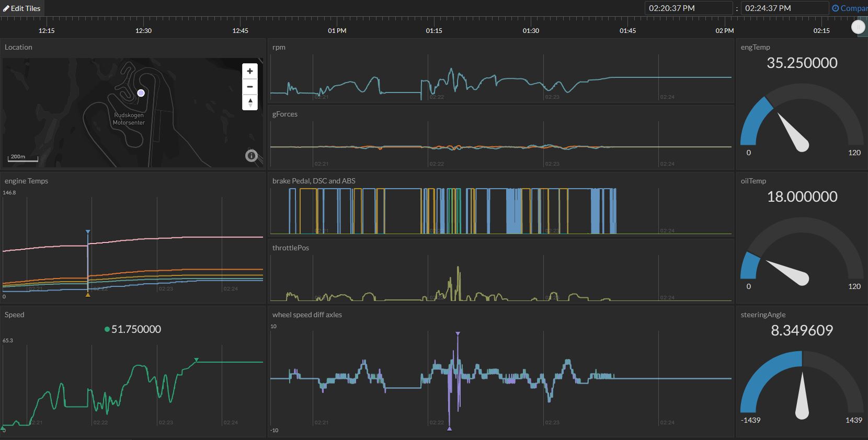Click the blue top marker in engine Temps

(x=88, y=231)
